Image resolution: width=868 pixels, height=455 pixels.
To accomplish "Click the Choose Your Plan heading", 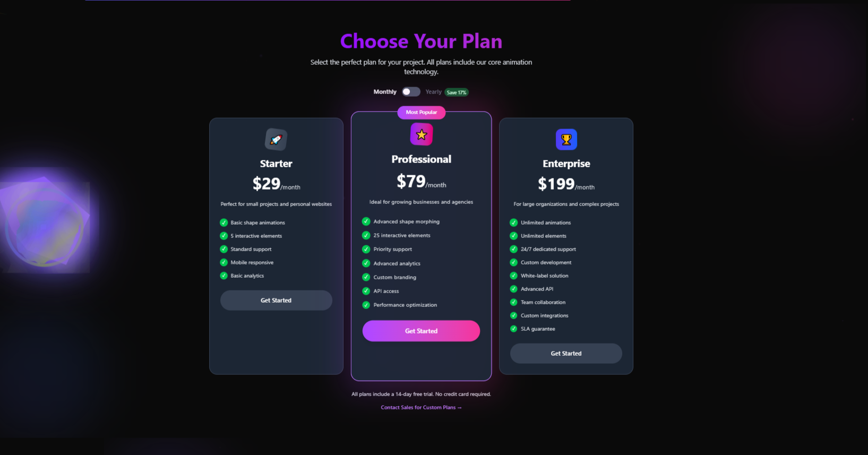I will coord(421,41).
